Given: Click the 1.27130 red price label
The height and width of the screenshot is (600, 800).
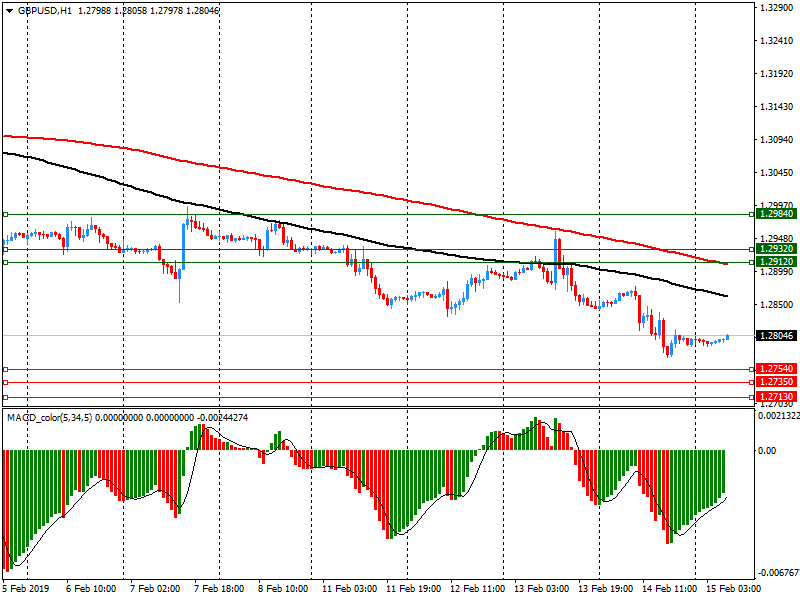Looking at the screenshot, I should 776,397.
